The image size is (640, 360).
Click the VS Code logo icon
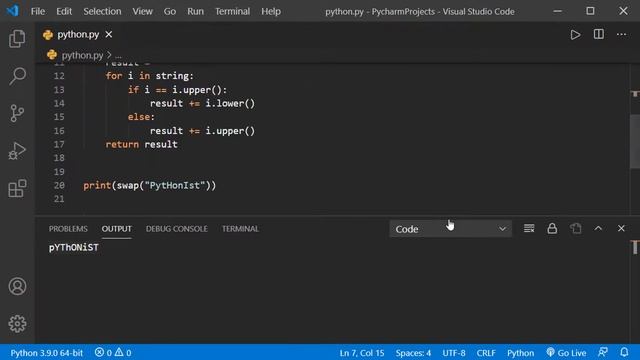coord(13,11)
